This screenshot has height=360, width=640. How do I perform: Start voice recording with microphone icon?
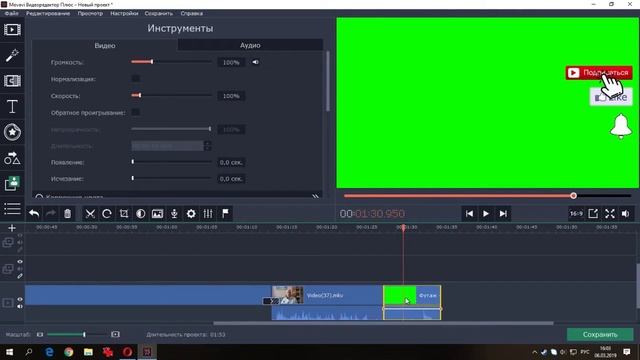pos(174,213)
